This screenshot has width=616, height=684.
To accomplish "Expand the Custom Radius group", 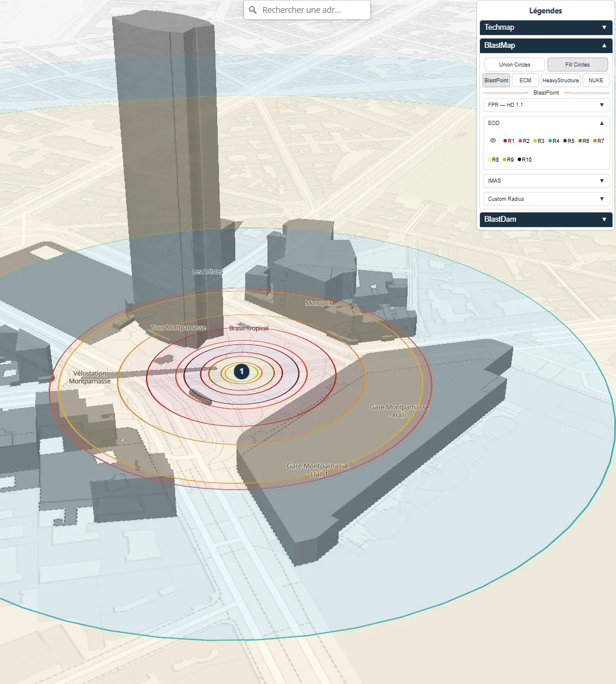I will pos(546,199).
